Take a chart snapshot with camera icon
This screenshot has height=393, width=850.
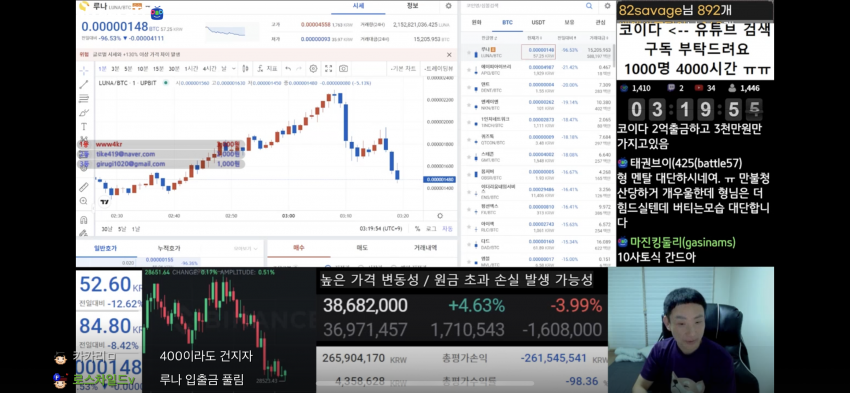344,68
